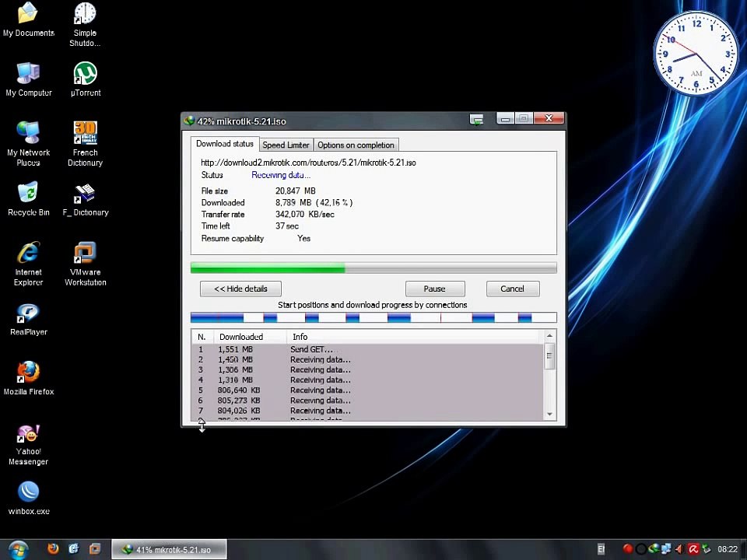
Task: Select connection row 3 with 1,306 MB
Action: tap(368, 369)
